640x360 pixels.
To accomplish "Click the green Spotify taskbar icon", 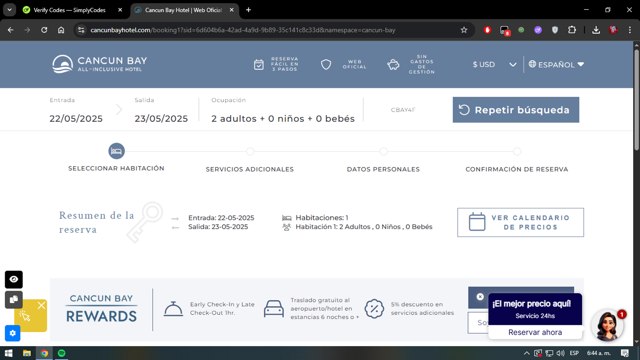I will click(x=62, y=353).
